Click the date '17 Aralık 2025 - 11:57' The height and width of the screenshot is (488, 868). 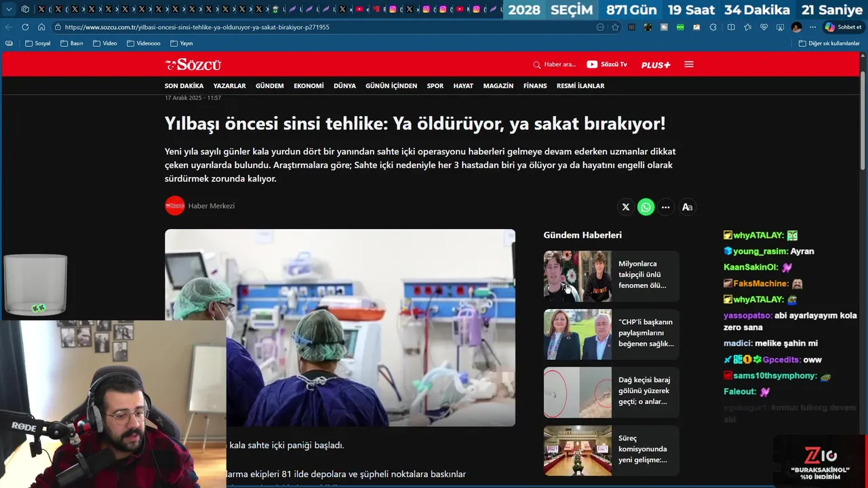(193, 98)
